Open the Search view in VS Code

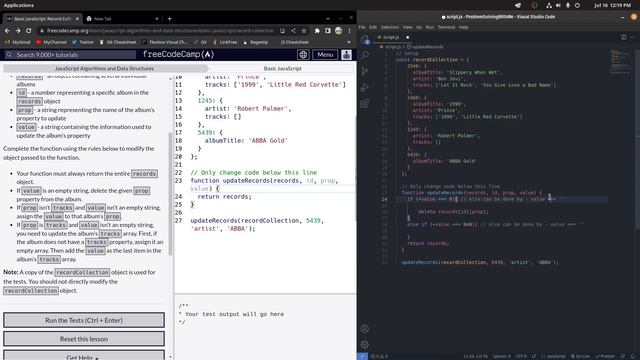tap(365, 55)
